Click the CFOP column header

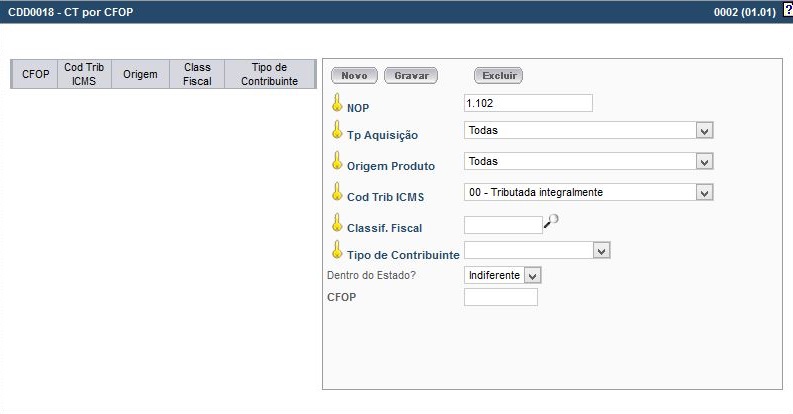36,75
